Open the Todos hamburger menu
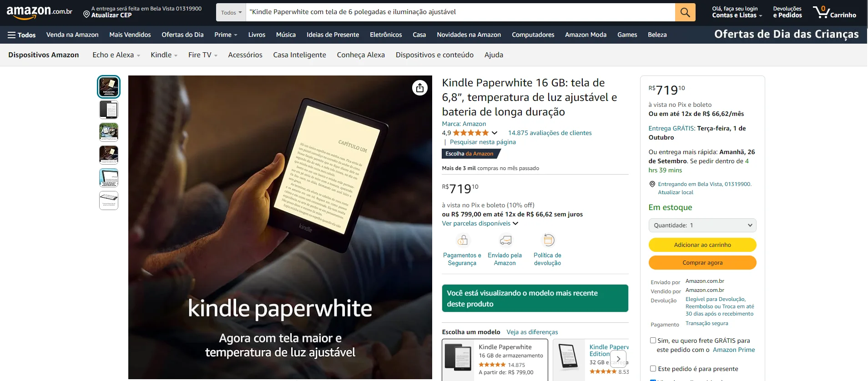 (22, 35)
